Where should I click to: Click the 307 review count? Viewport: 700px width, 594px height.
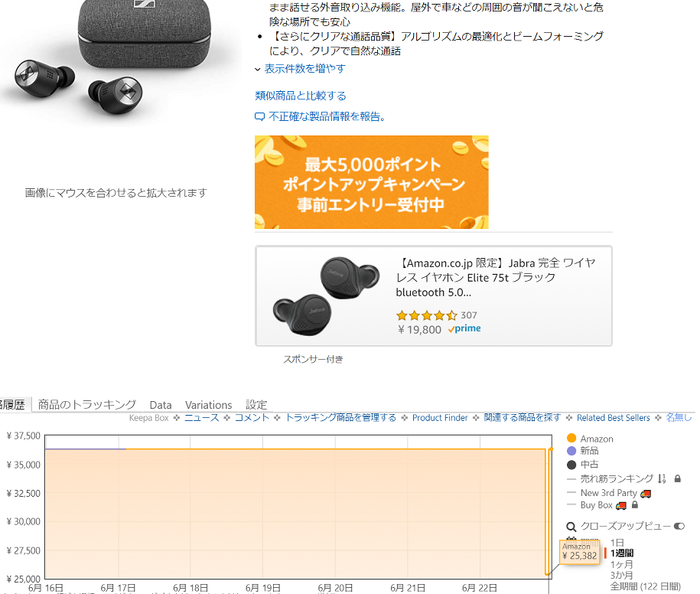point(469,315)
